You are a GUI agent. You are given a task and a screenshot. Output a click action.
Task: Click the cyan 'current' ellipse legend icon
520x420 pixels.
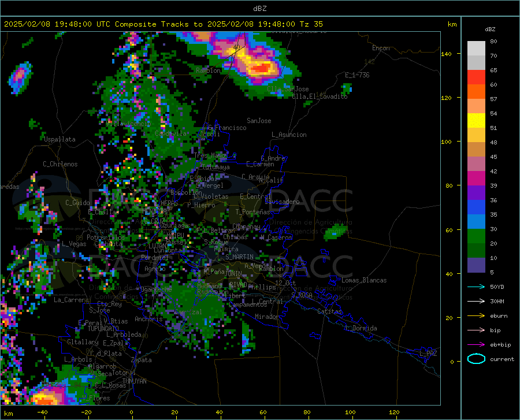coord(476,359)
